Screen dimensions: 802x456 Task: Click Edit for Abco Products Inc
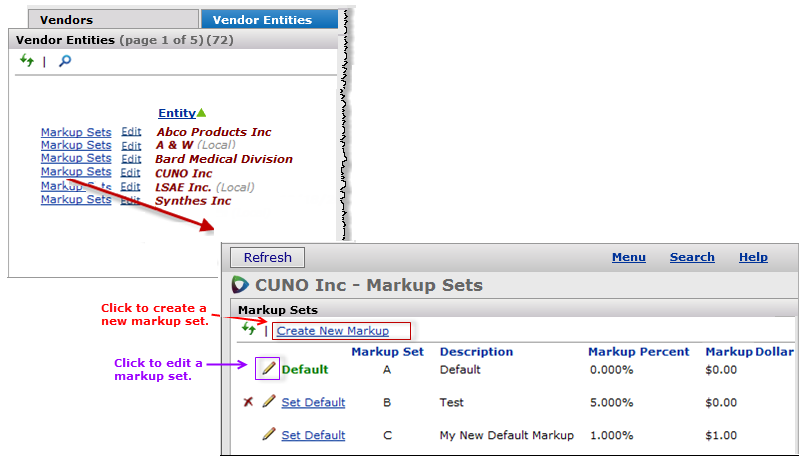pos(131,131)
